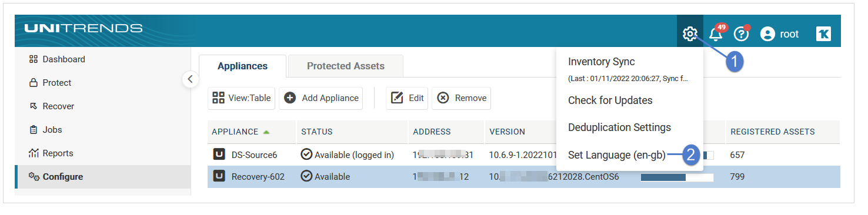This screenshot has width=868, height=215.
Task: Click the help question mark icon
Action: click(x=741, y=34)
